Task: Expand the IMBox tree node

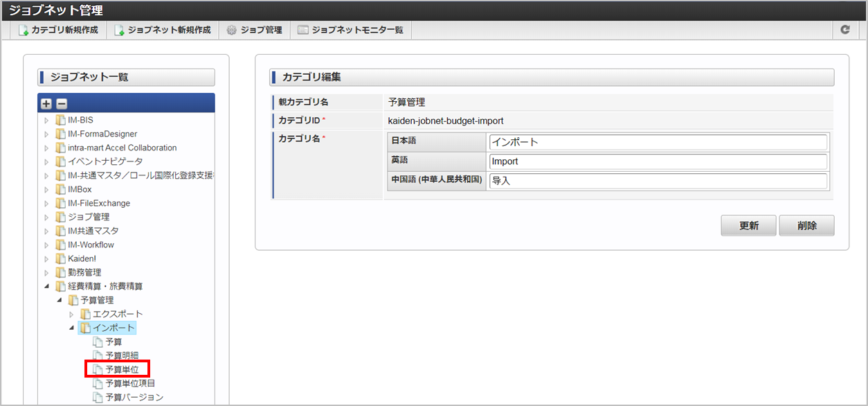Action: coord(46,189)
